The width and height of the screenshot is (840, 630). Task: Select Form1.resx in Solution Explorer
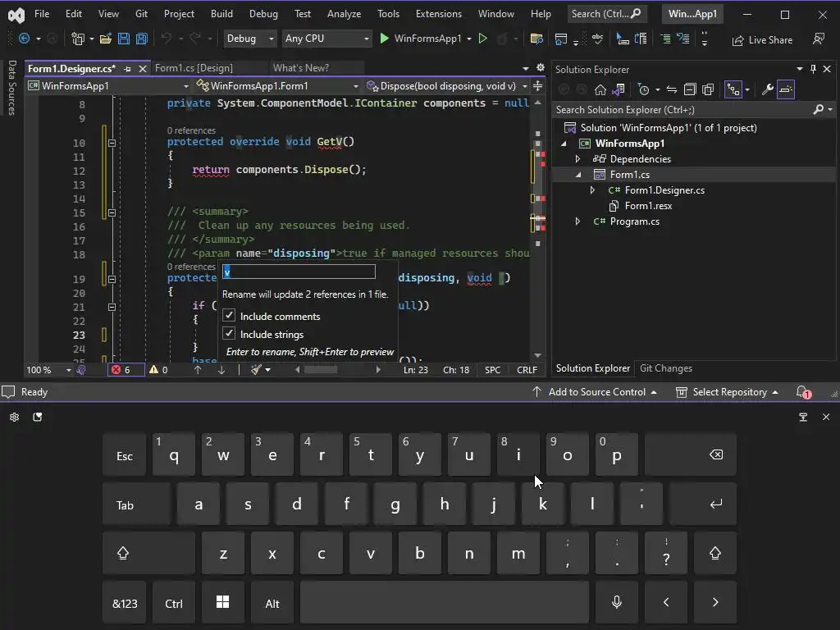pyautogui.click(x=648, y=206)
